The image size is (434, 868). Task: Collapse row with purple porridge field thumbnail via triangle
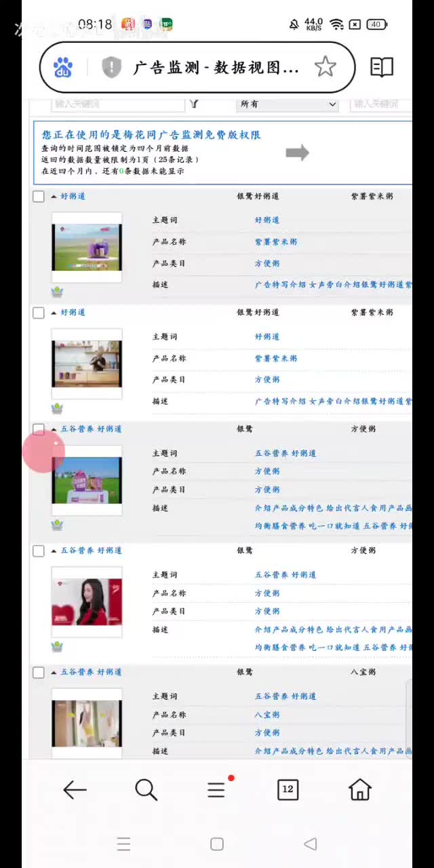(x=54, y=197)
